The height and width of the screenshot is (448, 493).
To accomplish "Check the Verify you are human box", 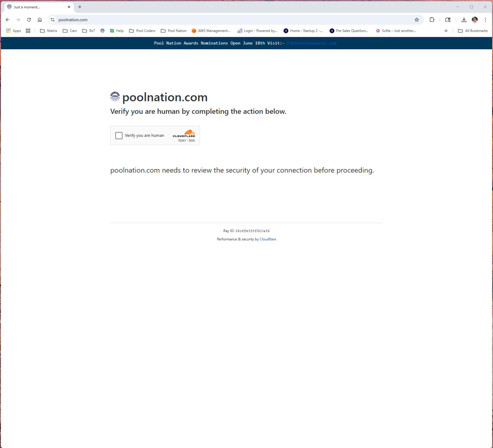I will pyautogui.click(x=119, y=136).
